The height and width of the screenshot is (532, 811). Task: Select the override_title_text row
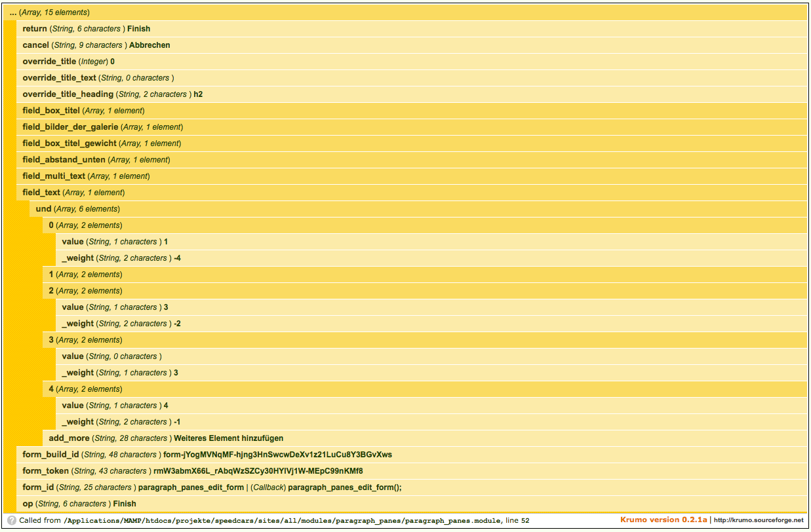(x=412, y=78)
